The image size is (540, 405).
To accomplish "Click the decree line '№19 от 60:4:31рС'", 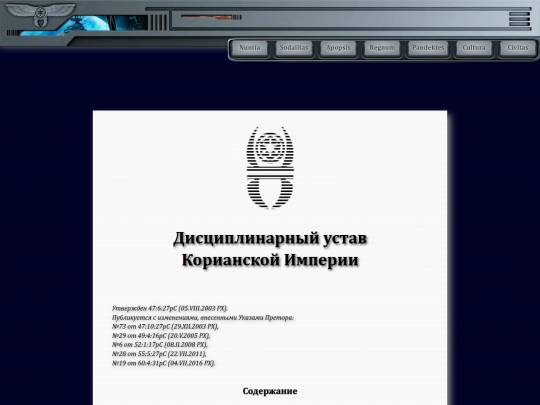I will point(164,363).
